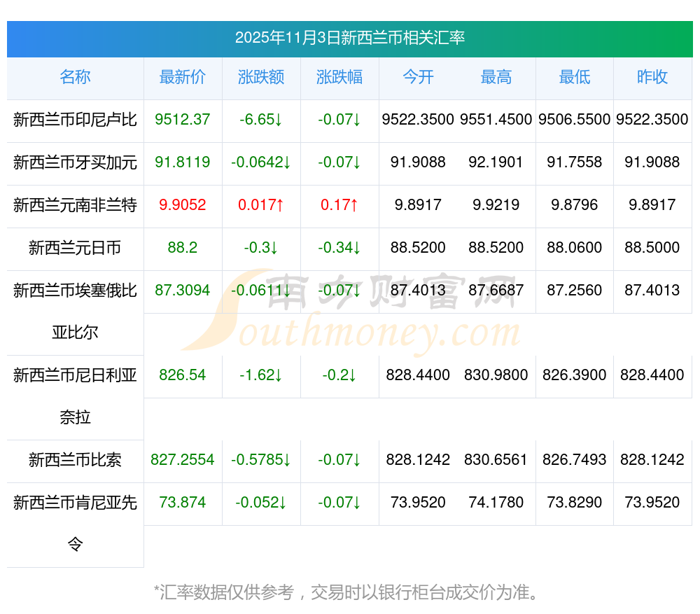Click the -0.34↓ percentage for 日币

pos(339,248)
